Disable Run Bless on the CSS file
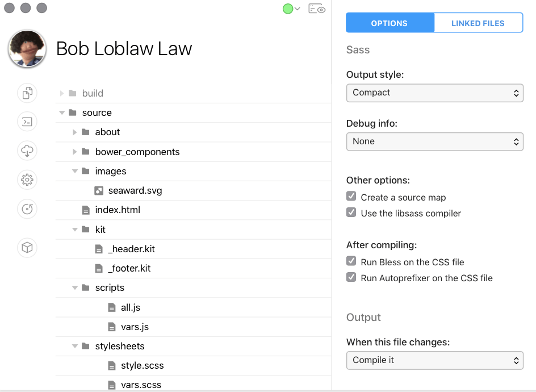 pos(351,261)
